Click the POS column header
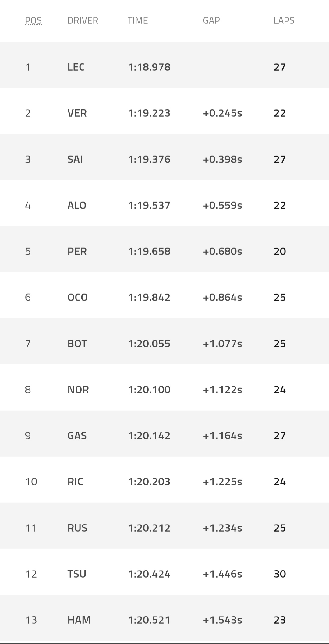Image resolution: width=329 pixels, height=644 pixels. [x=33, y=20]
